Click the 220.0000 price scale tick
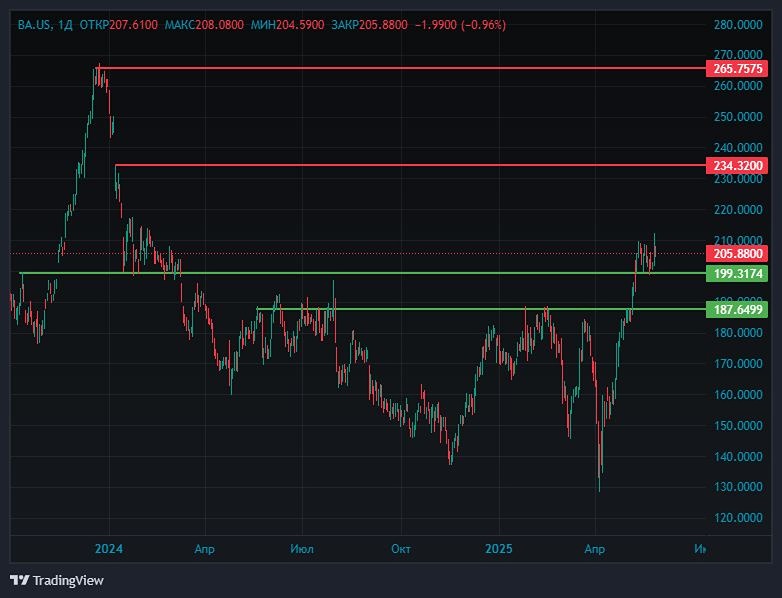The height and width of the screenshot is (598, 782). point(738,209)
